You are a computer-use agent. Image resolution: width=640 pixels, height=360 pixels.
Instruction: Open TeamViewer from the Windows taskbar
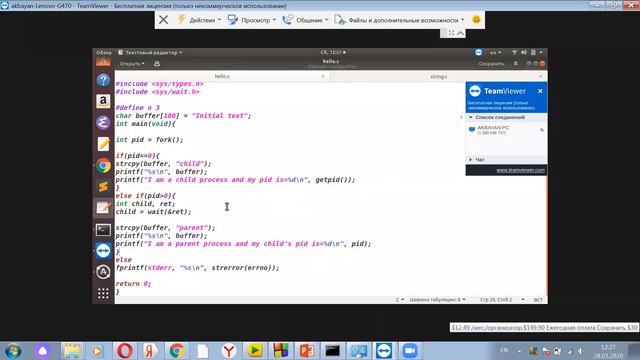(384, 351)
